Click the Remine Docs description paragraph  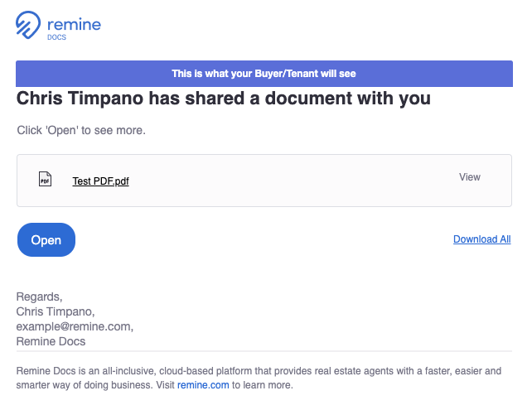pyautogui.click(x=259, y=378)
